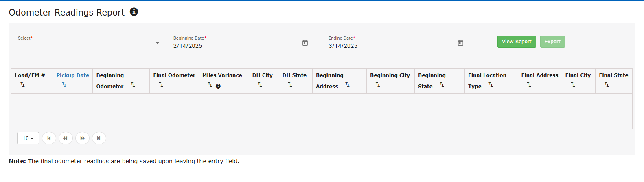Sort the DH City column
The image size is (644, 182).
[x=260, y=84]
